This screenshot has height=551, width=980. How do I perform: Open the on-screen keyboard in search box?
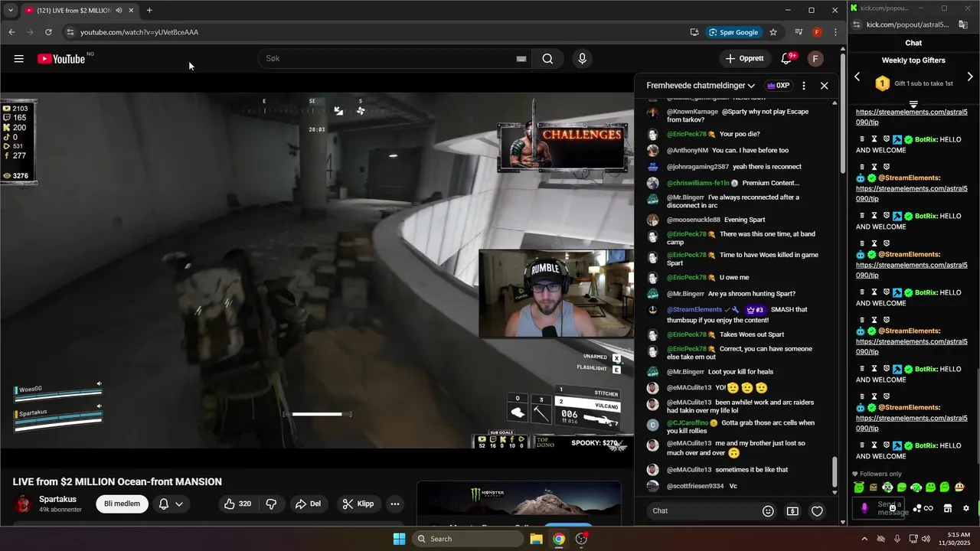(521, 59)
